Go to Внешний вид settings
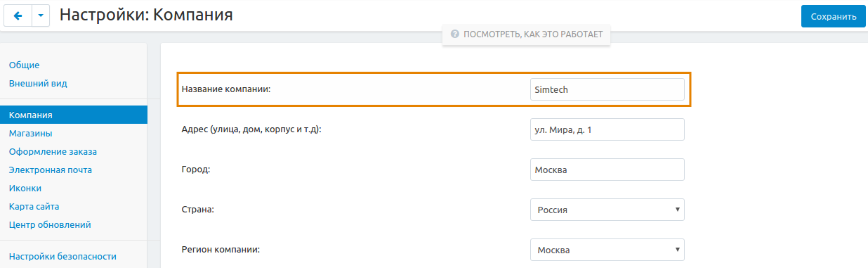The width and height of the screenshot is (868, 268). [x=38, y=83]
